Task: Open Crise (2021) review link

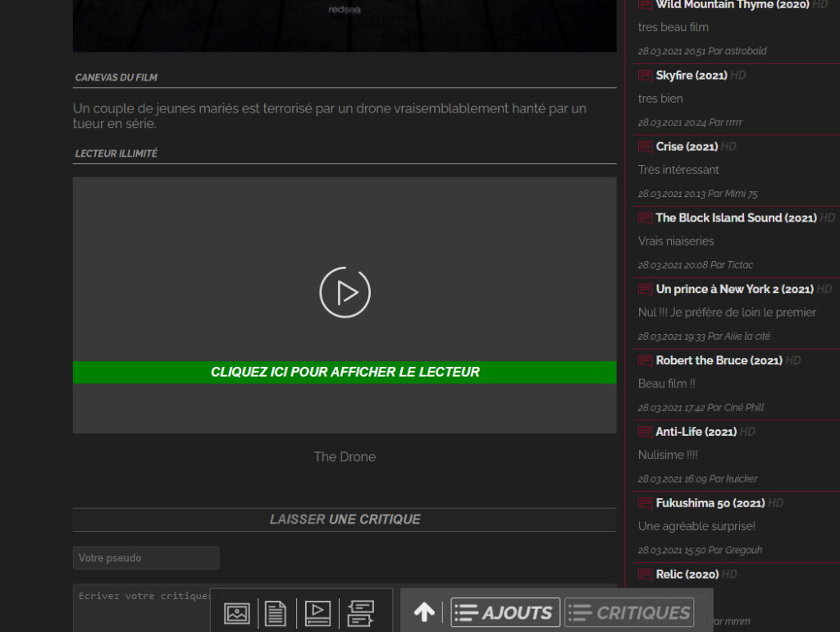Action: (x=687, y=147)
